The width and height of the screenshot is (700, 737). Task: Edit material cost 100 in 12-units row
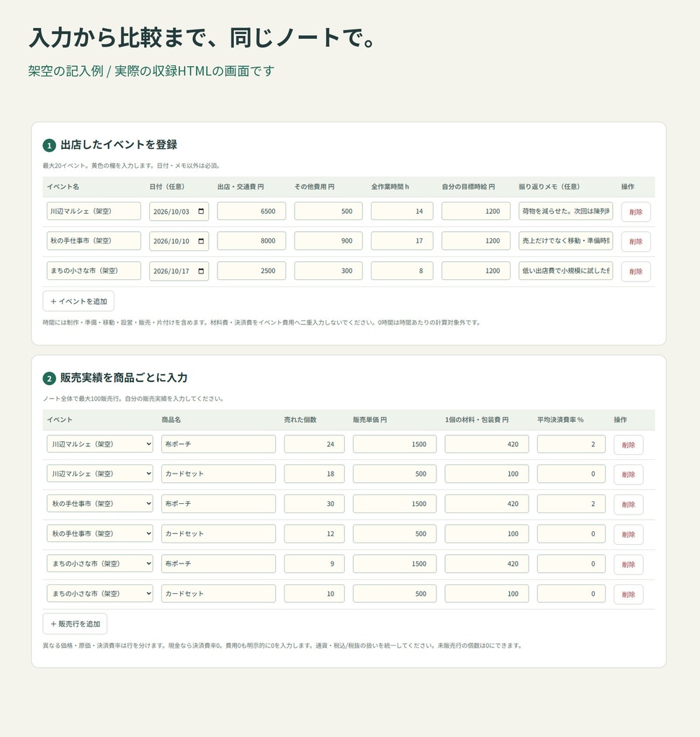[x=487, y=533]
